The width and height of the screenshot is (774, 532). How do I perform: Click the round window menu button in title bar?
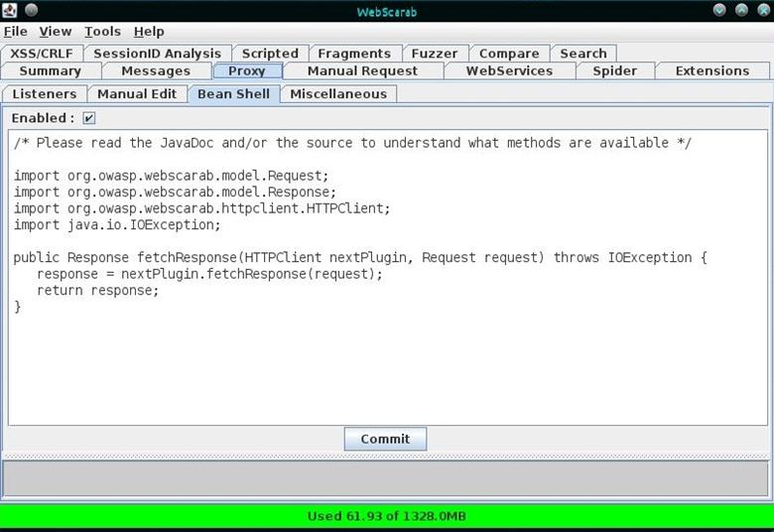pyautogui.click(x=31, y=11)
